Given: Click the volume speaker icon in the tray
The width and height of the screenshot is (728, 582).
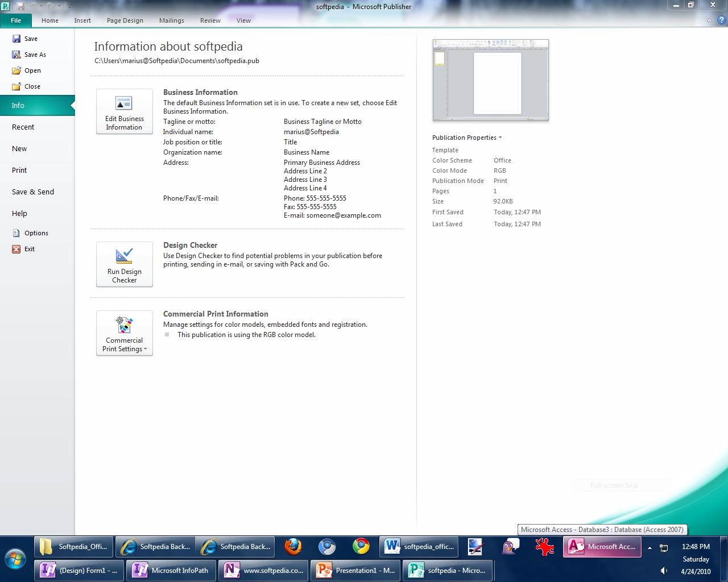Looking at the screenshot, I should [x=663, y=571].
